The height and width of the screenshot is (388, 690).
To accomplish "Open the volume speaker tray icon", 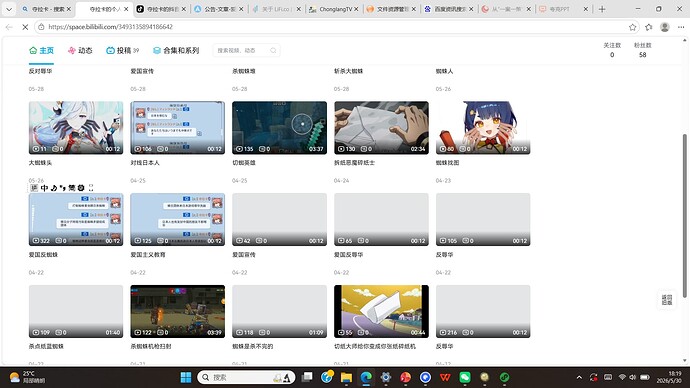I will [633, 377].
